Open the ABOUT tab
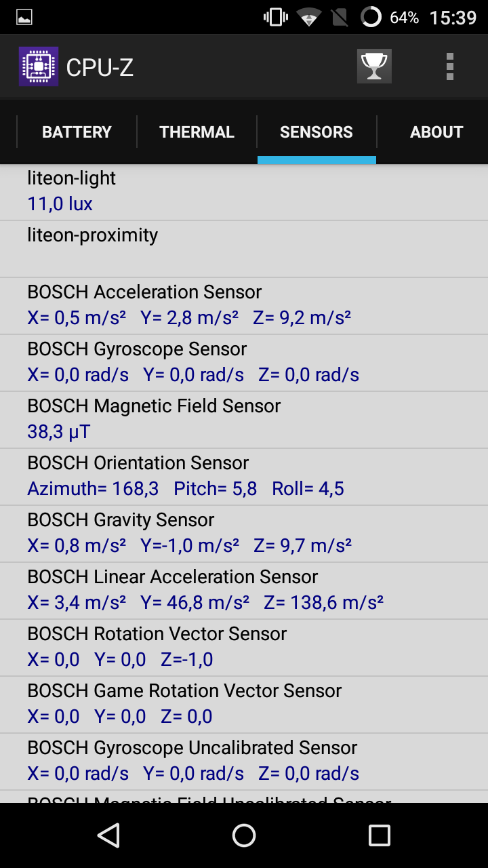Image resolution: width=488 pixels, height=868 pixels. (x=436, y=132)
